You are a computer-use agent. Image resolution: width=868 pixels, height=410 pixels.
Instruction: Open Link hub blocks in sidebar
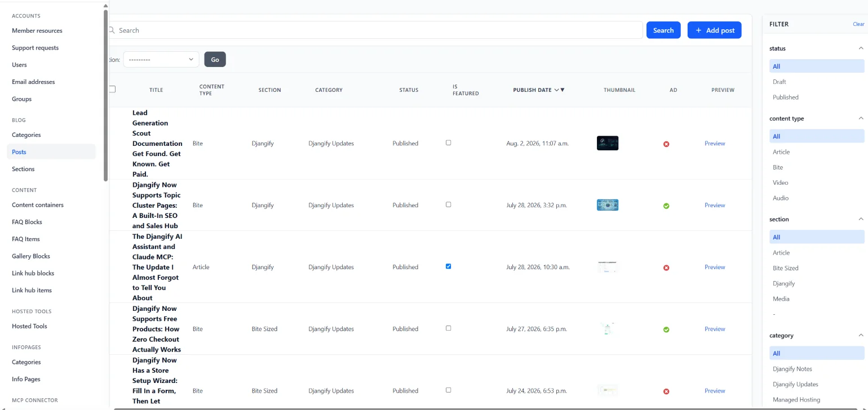33,273
